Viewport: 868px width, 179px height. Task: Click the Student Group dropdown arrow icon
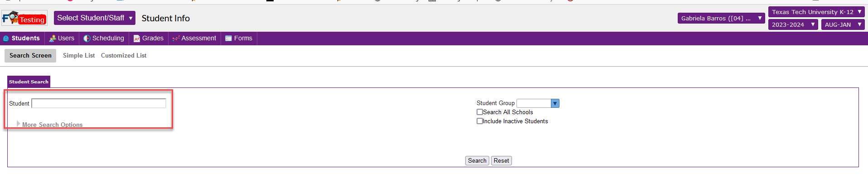[555, 103]
